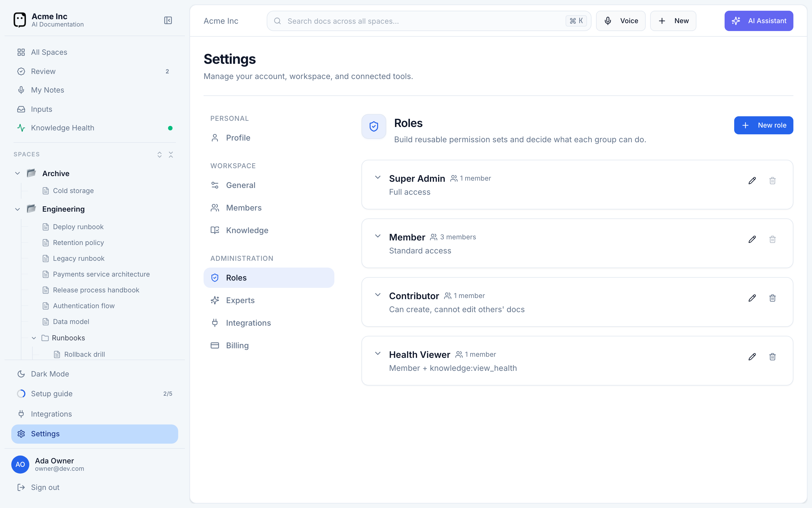This screenshot has width=812, height=508.
Task: Expand the Member role card
Action: click(x=378, y=236)
